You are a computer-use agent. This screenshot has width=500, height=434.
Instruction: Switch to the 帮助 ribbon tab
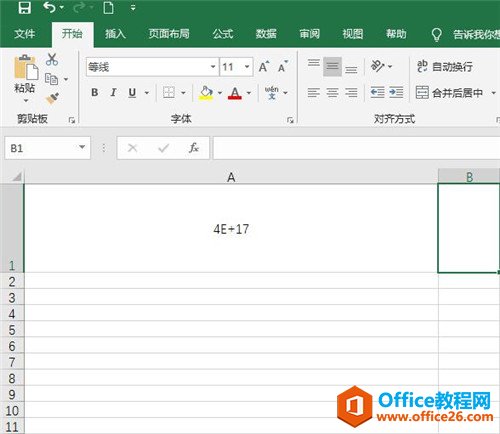click(396, 33)
